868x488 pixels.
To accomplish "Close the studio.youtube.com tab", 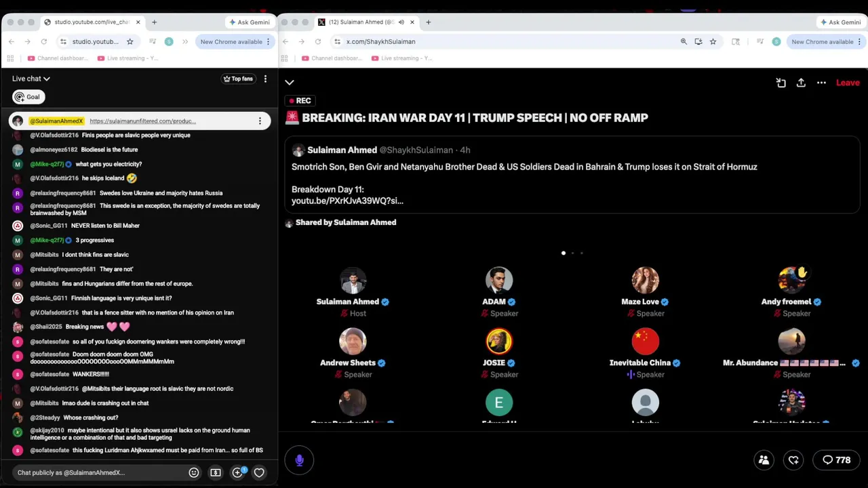I will click(138, 22).
